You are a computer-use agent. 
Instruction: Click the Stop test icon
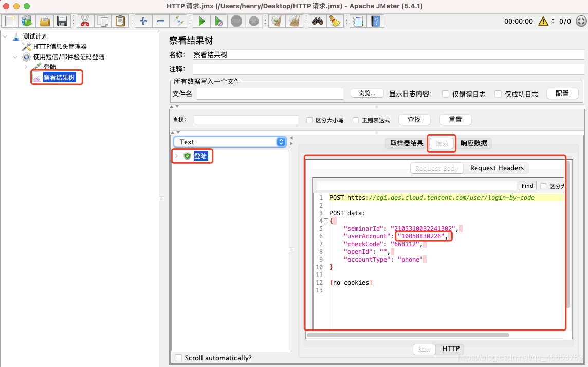pos(236,21)
